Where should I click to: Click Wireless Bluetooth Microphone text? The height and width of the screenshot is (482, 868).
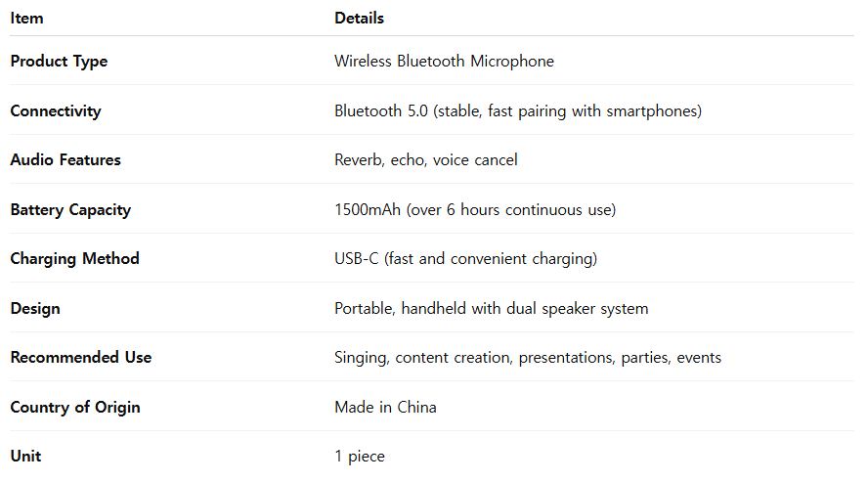point(444,62)
